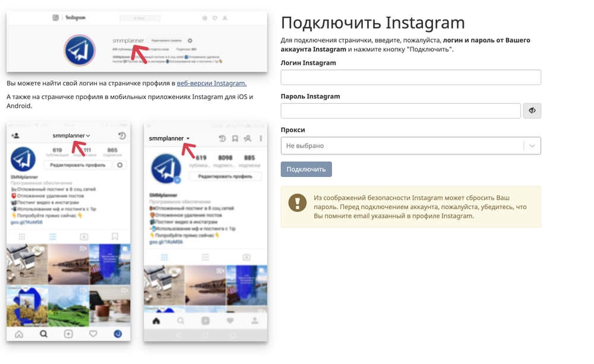The height and width of the screenshot is (364, 594).
Task: Click the three-dot menu in the Android screenshot
Action: [x=261, y=138]
